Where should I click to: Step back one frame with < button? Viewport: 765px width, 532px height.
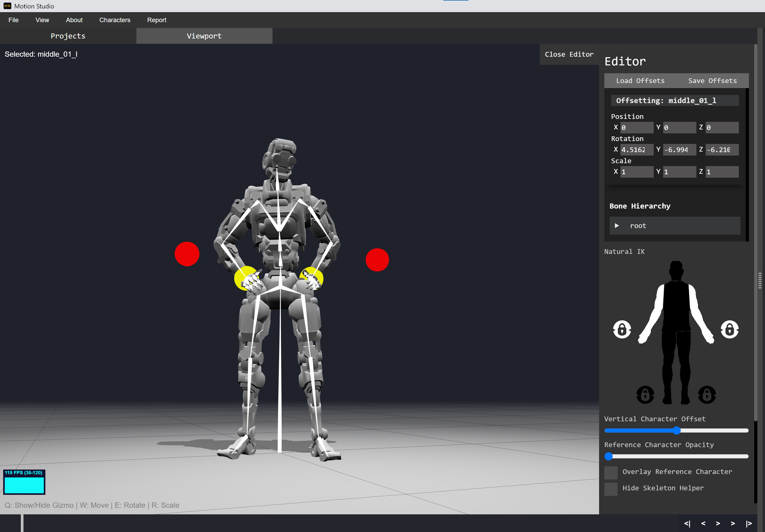(x=703, y=523)
